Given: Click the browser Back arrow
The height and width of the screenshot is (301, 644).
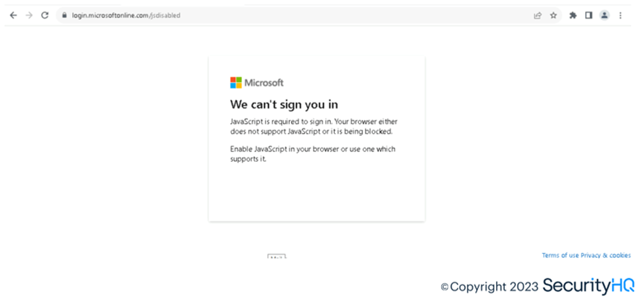Looking at the screenshot, I should click(x=13, y=15).
